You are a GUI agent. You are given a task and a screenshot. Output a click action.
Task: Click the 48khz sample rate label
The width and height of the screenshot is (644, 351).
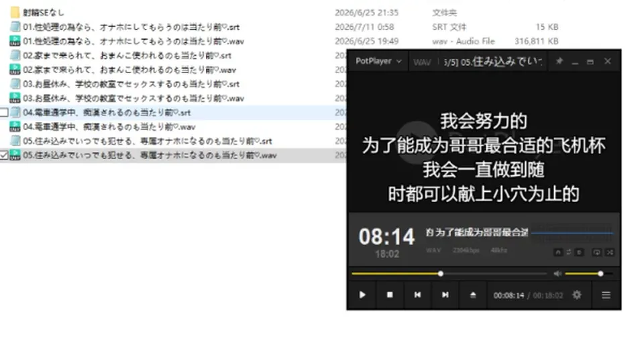(x=498, y=250)
